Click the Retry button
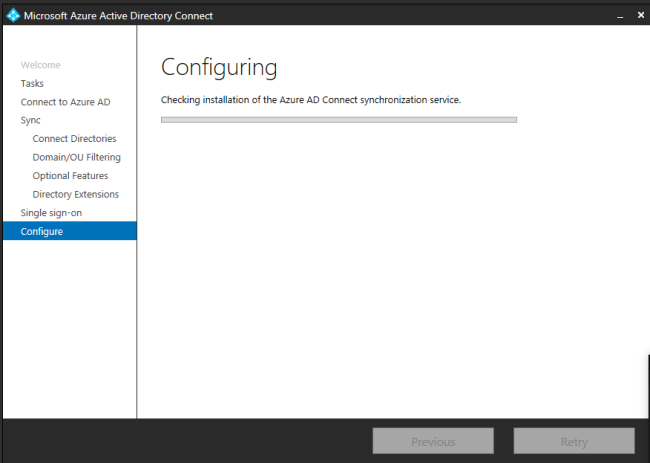The height and width of the screenshot is (463, 650). (574, 441)
